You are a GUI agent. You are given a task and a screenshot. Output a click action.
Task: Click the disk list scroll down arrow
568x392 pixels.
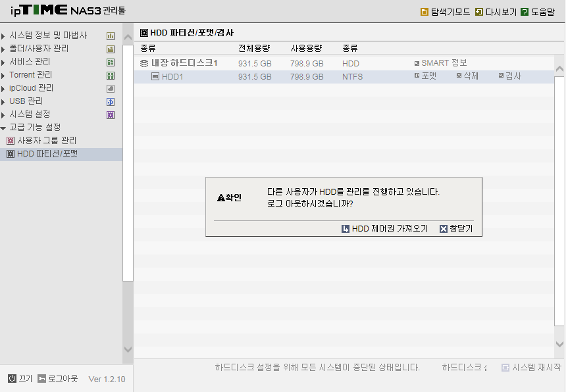559,344
